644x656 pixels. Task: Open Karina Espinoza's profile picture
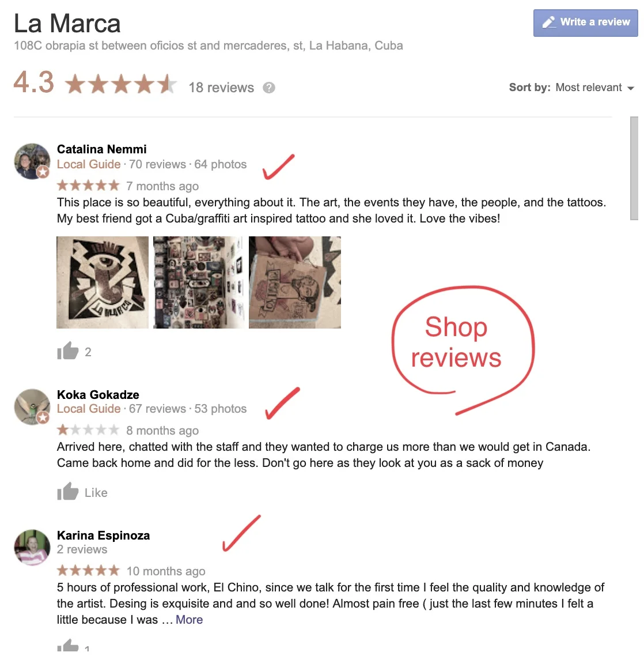tap(32, 548)
